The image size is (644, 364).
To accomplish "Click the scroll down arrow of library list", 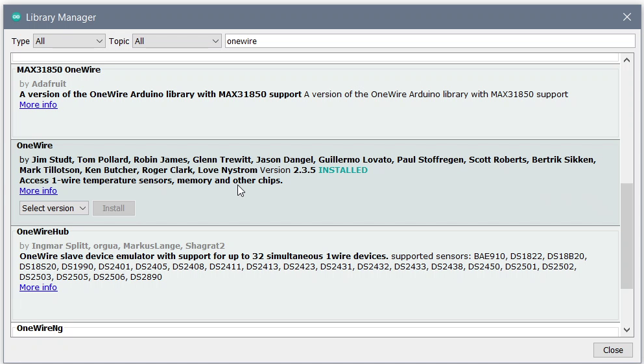I will tap(626, 330).
